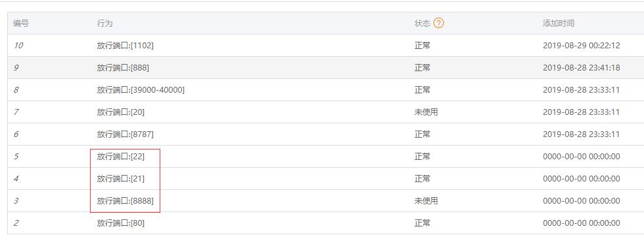Click the 添加时间 column header
Image resolution: width=644 pixels, height=250 pixels.
558,23
